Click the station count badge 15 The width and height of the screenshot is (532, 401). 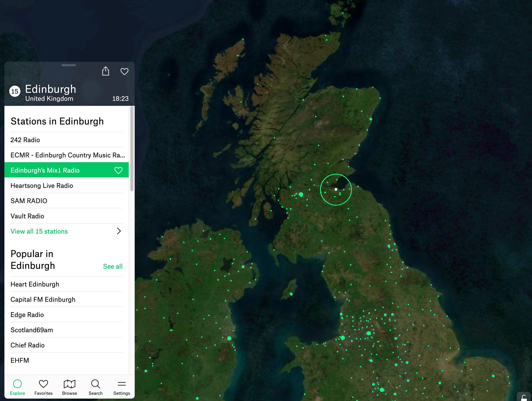(15, 91)
